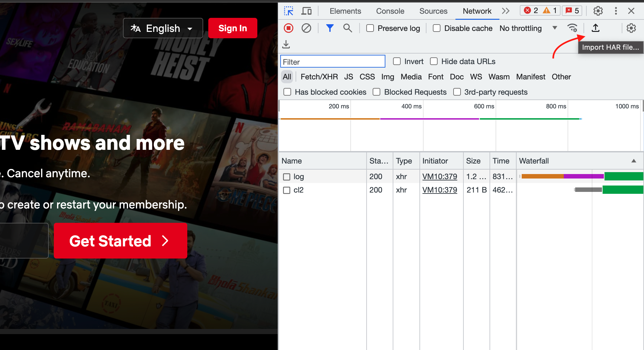This screenshot has width=644, height=350.
Task: Tick the checkbox beside cl2 request
Action: point(287,190)
